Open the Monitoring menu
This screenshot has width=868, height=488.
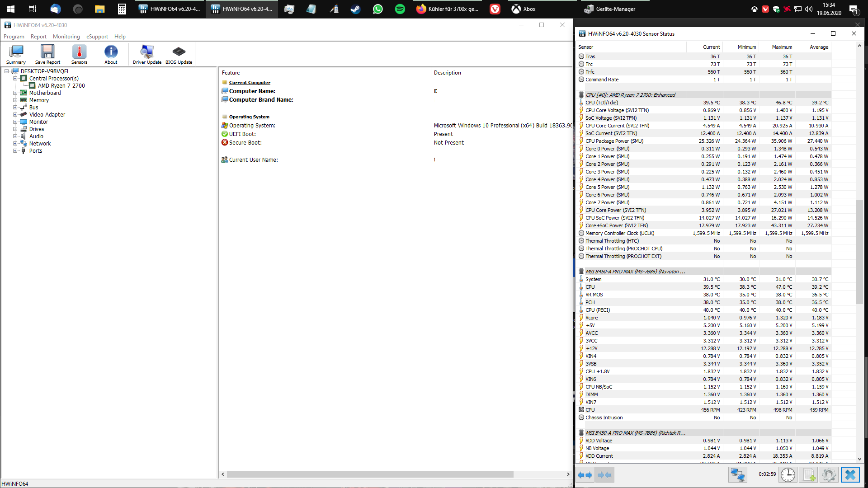pyautogui.click(x=66, y=37)
